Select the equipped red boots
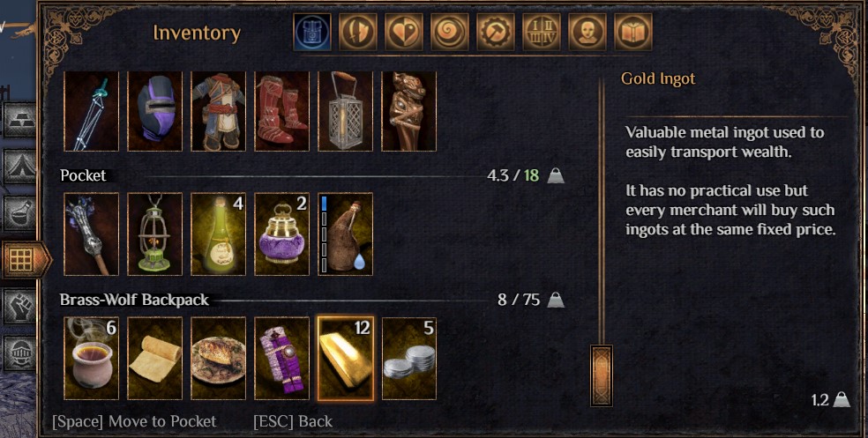The width and height of the screenshot is (868, 438). point(281,111)
